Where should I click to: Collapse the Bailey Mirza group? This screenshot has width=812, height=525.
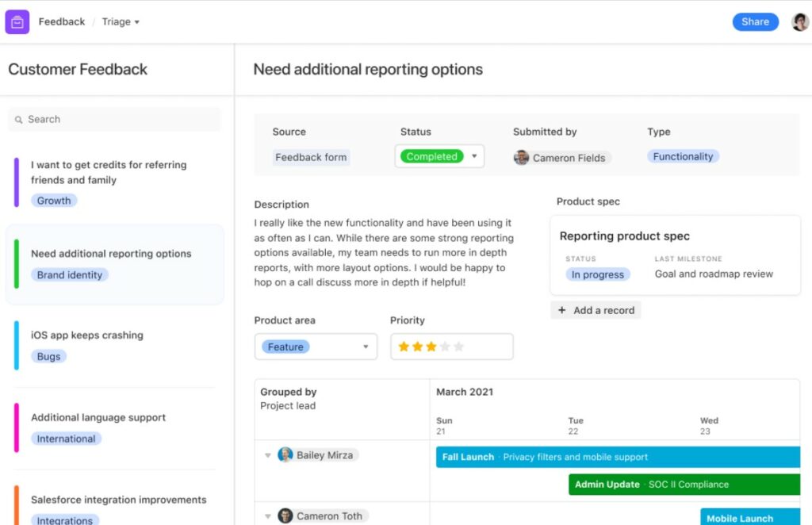tap(268, 456)
